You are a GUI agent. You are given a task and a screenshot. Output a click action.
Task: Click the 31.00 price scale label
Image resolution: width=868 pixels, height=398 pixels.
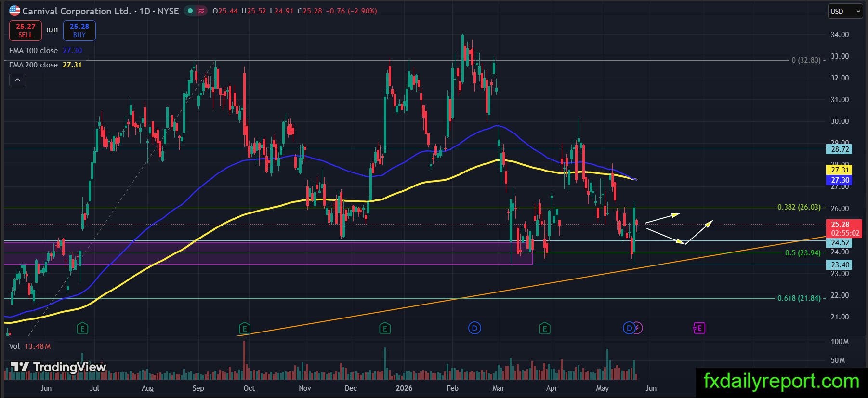(840, 100)
